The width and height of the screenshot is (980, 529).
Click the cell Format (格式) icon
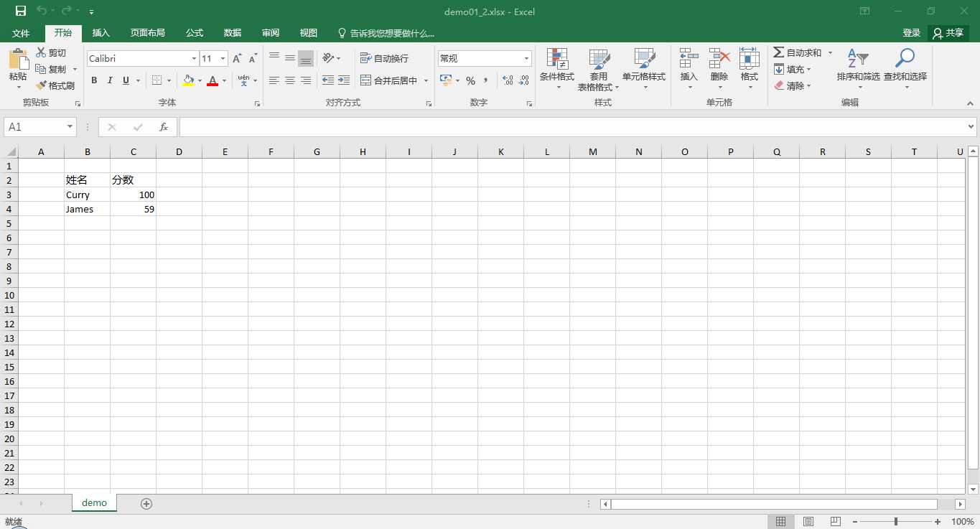[750, 59]
